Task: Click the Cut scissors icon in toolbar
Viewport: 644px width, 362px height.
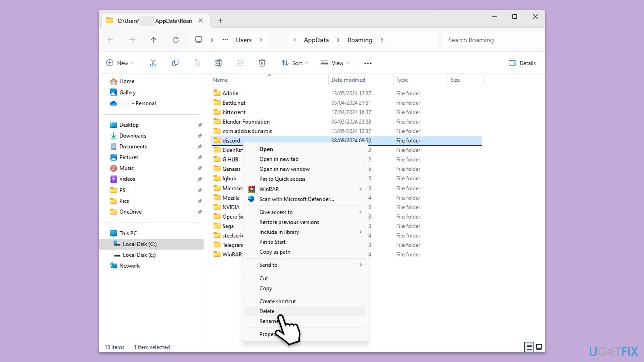Action: point(153,63)
